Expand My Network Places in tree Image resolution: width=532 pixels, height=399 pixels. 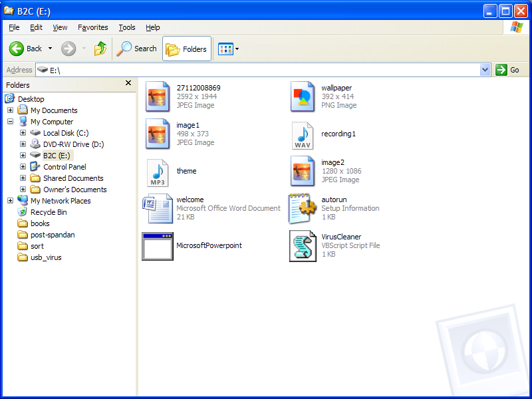point(11,201)
